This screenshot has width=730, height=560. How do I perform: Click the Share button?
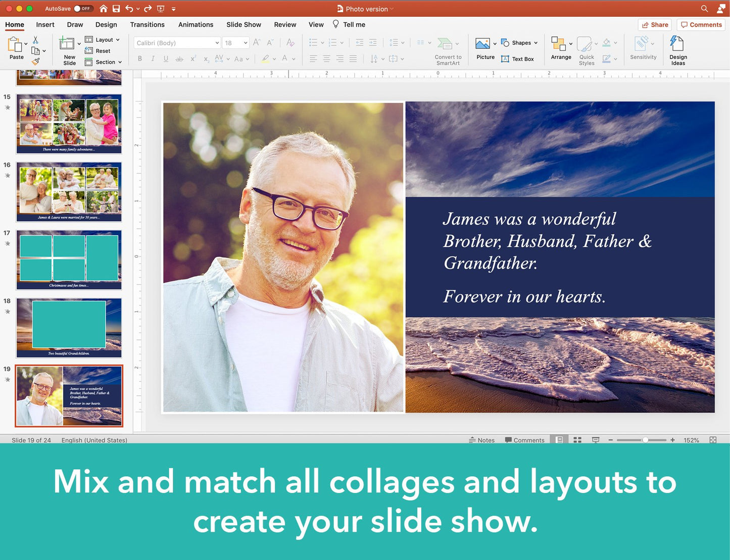(x=655, y=25)
